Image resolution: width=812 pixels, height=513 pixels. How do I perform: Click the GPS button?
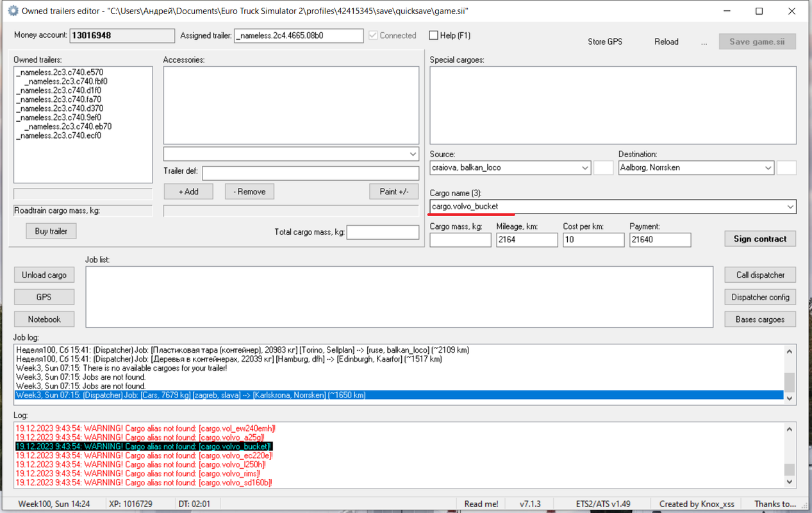coord(44,297)
